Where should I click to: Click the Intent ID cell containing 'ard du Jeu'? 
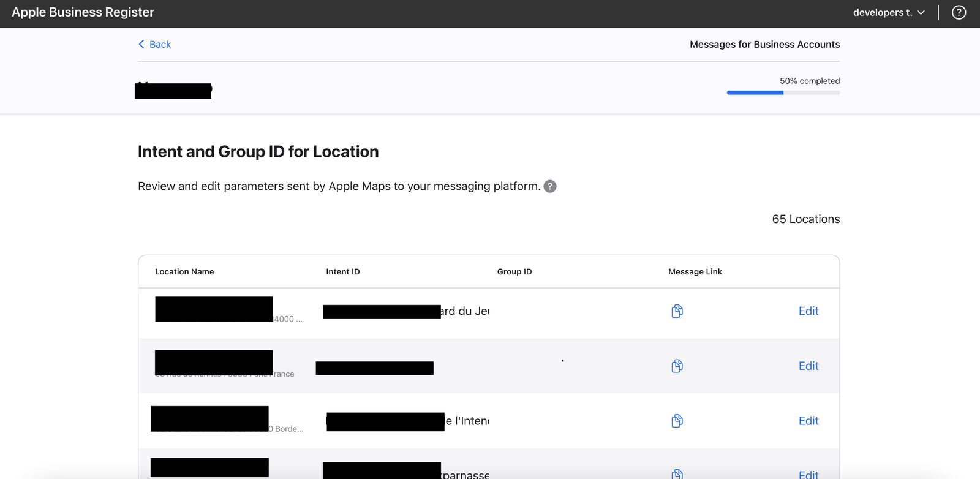465,311
